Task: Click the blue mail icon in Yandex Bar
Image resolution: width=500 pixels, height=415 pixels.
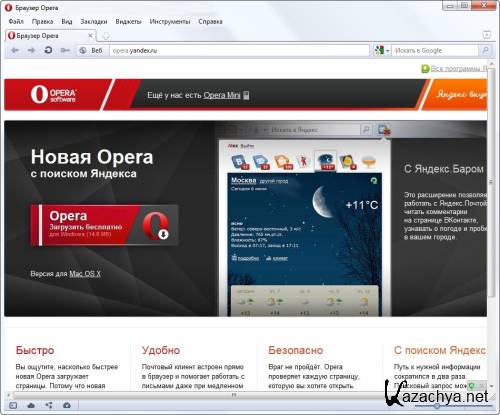Action: [261, 162]
